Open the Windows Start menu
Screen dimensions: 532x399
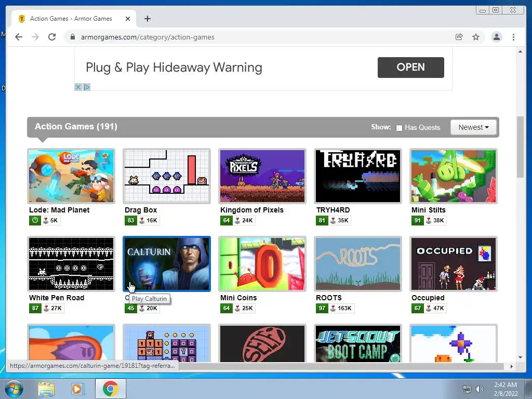pos(14,389)
